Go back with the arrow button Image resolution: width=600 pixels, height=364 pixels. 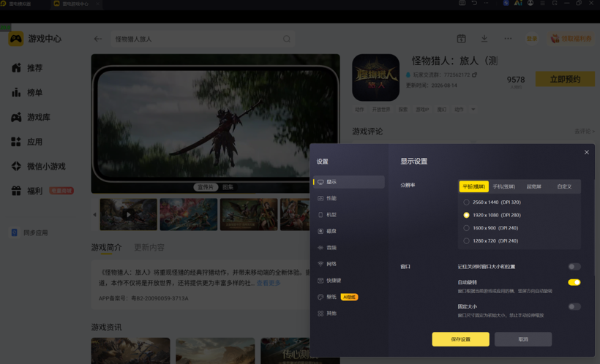click(98, 39)
